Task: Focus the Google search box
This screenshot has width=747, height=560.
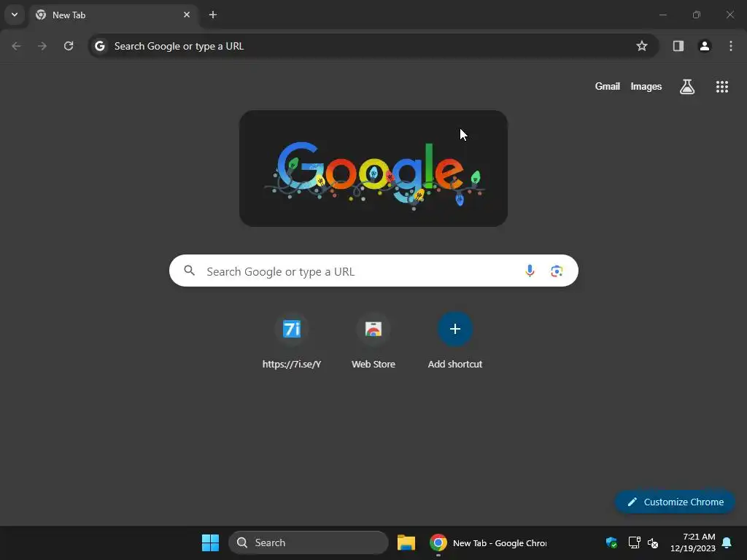Action: coord(373,271)
